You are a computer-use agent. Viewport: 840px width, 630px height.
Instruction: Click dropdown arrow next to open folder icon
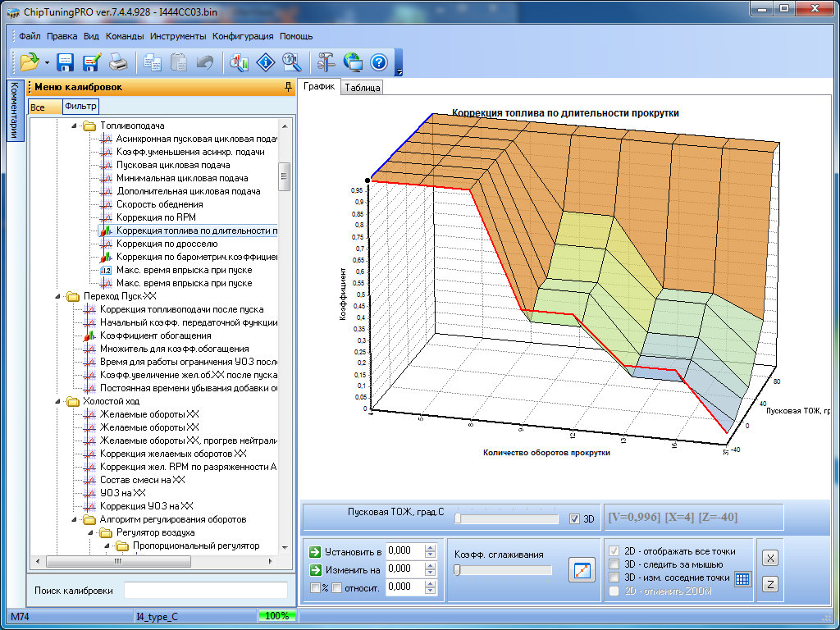(x=47, y=63)
